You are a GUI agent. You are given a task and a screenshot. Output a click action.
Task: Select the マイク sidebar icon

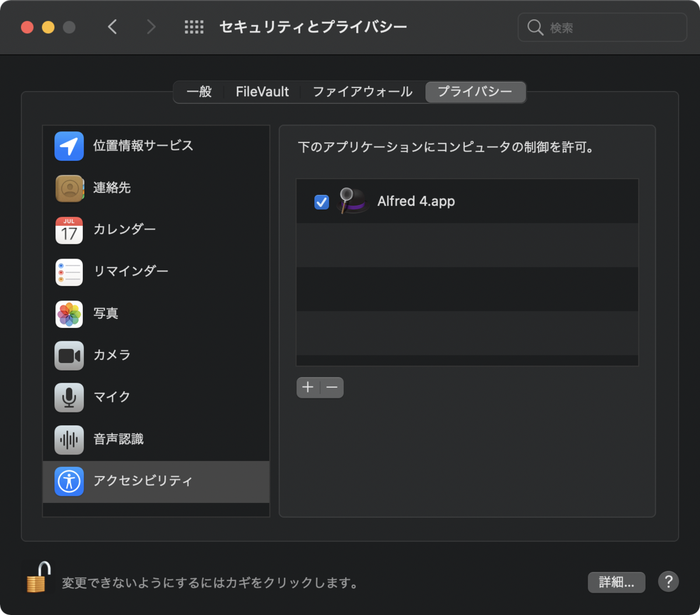pos(69,397)
